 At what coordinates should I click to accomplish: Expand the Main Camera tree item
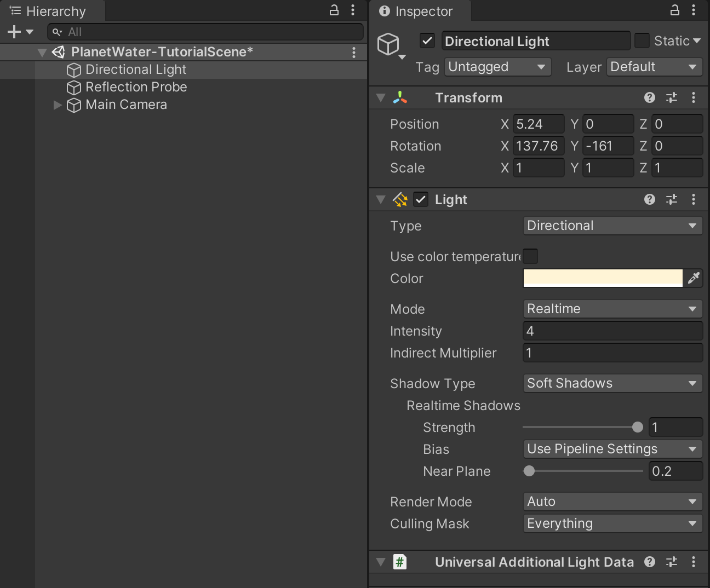58,105
